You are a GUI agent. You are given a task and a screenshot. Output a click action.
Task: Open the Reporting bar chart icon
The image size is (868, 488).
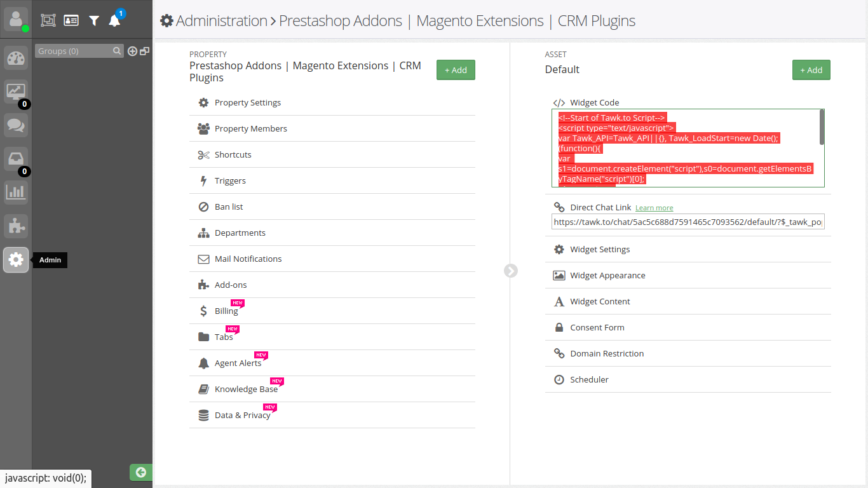point(16,192)
